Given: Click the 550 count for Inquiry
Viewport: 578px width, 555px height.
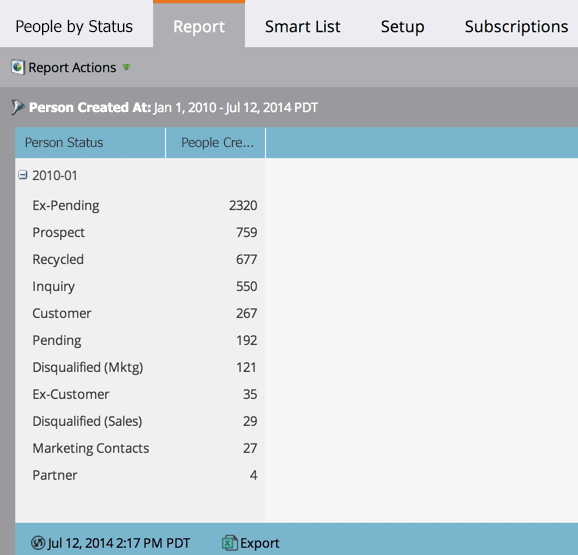Looking at the screenshot, I should point(247,286).
